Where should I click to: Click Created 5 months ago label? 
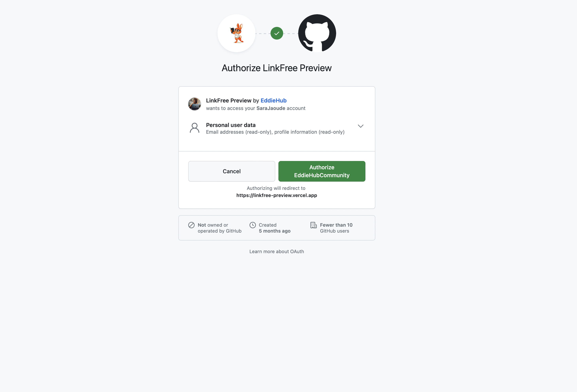point(275,228)
